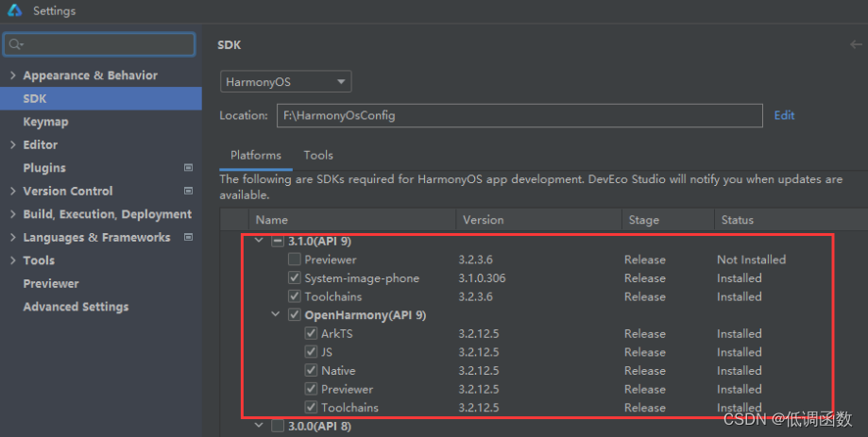Click the SDK location path field
This screenshot has width=868, height=437.
click(519, 115)
